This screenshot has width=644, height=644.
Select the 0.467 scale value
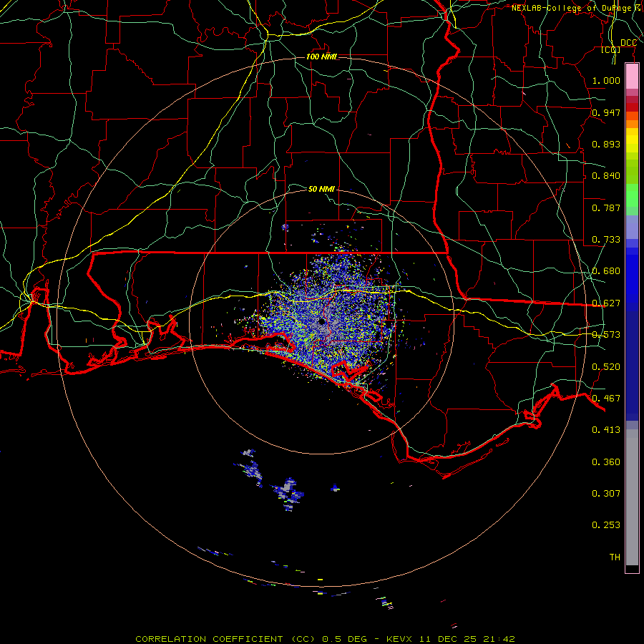pos(606,399)
